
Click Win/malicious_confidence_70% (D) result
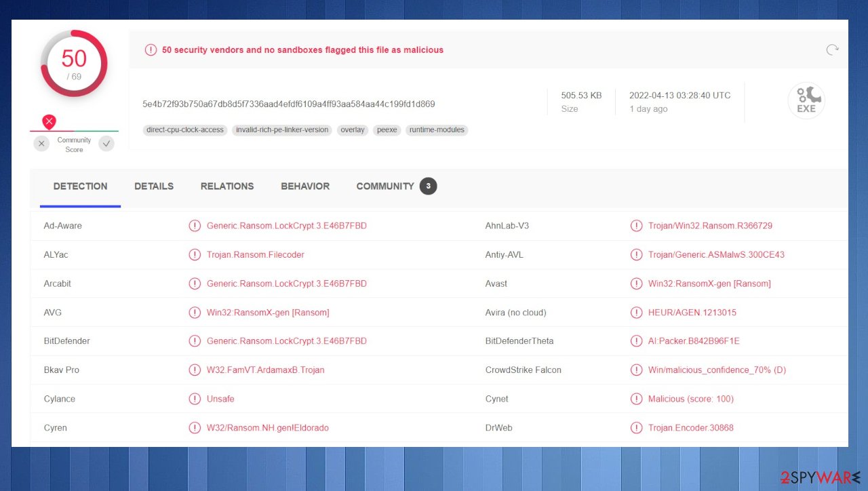click(717, 370)
